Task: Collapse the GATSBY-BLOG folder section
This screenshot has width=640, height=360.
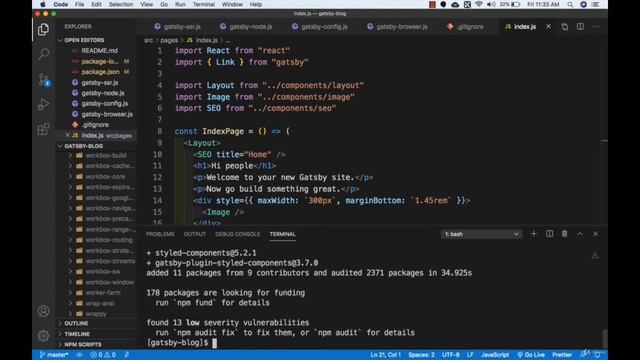Action: click(83, 146)
